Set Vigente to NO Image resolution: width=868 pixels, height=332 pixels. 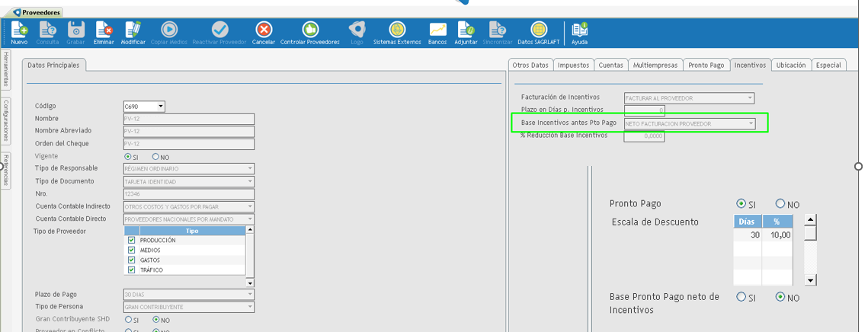[x=155, y=156]
